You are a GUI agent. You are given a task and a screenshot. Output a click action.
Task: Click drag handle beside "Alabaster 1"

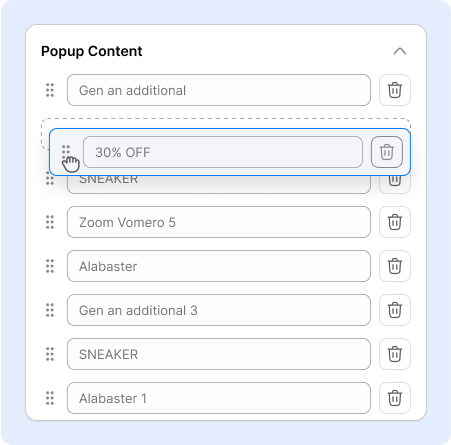(x=50, y=398)
